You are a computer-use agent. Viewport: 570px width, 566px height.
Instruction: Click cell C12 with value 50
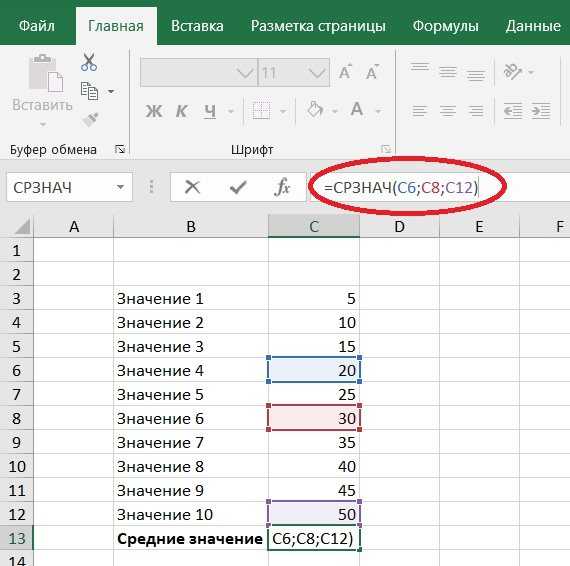314,514
